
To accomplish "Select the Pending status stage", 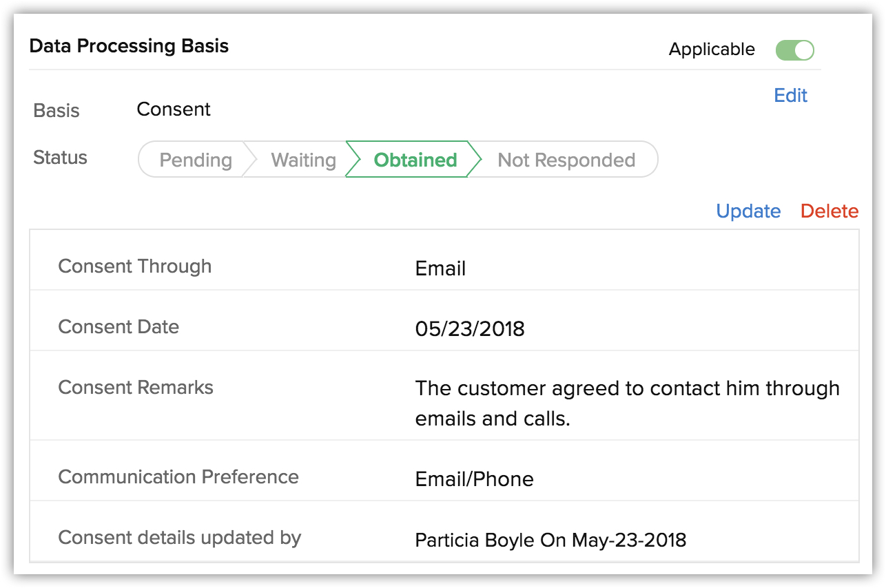I will tap(195, 160).
